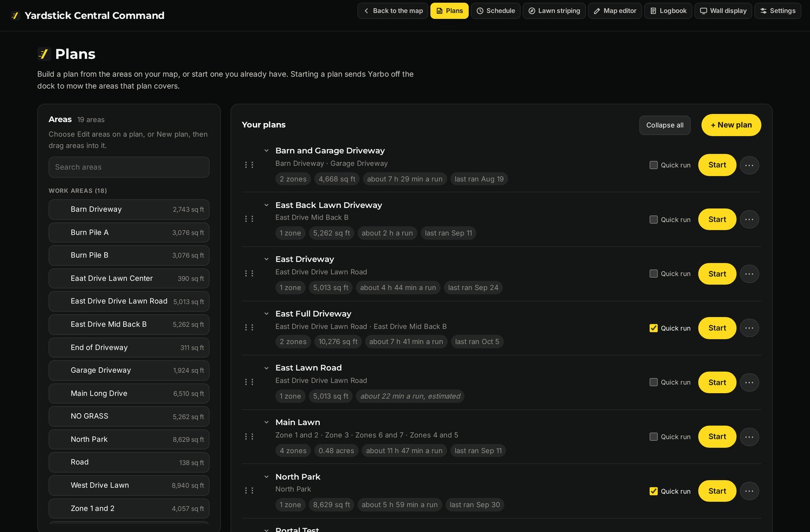Open the Map editor
810x532 pixels.
pos(615,11)
